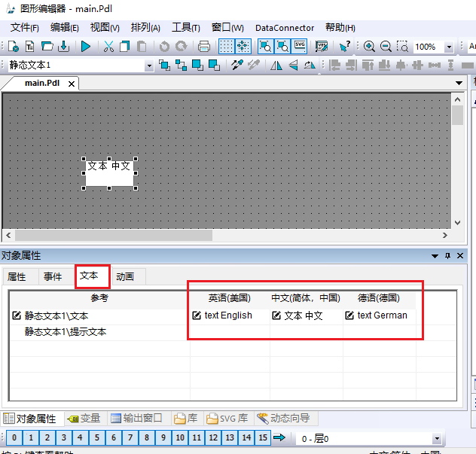Toggle snap to grid icon

pos(243,47)
